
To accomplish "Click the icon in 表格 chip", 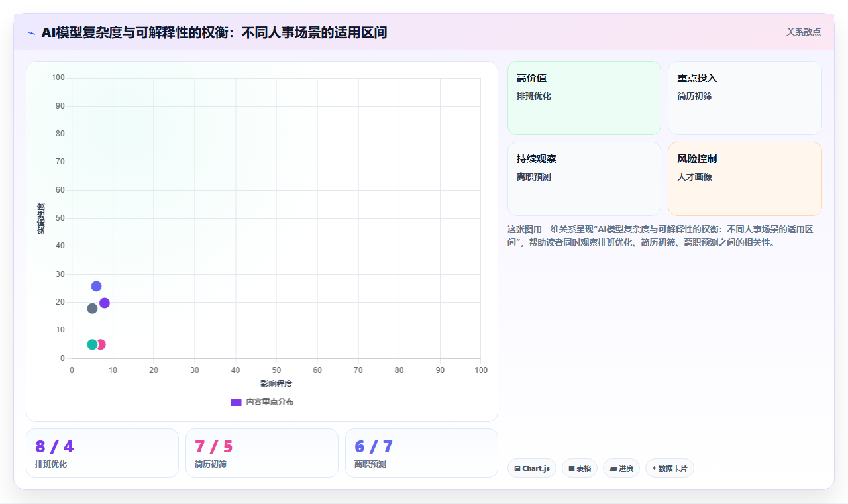I will [572, 468].
